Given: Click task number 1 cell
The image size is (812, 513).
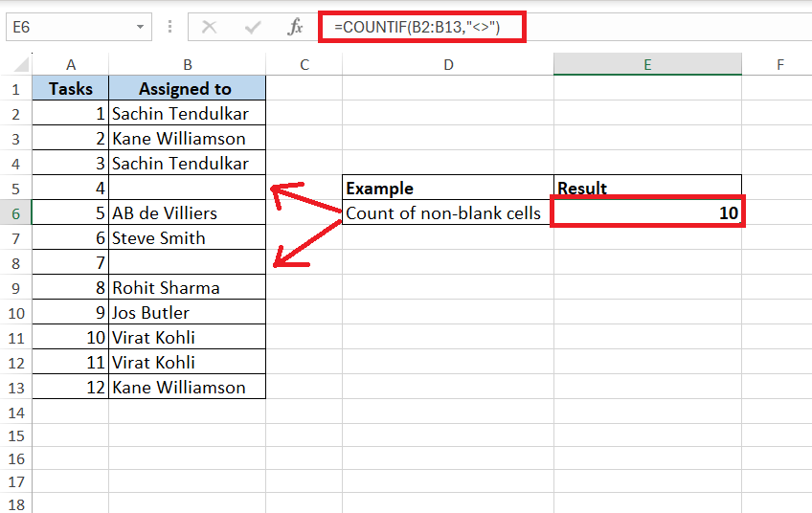Looking at the screenshot, I should (71, 113).
